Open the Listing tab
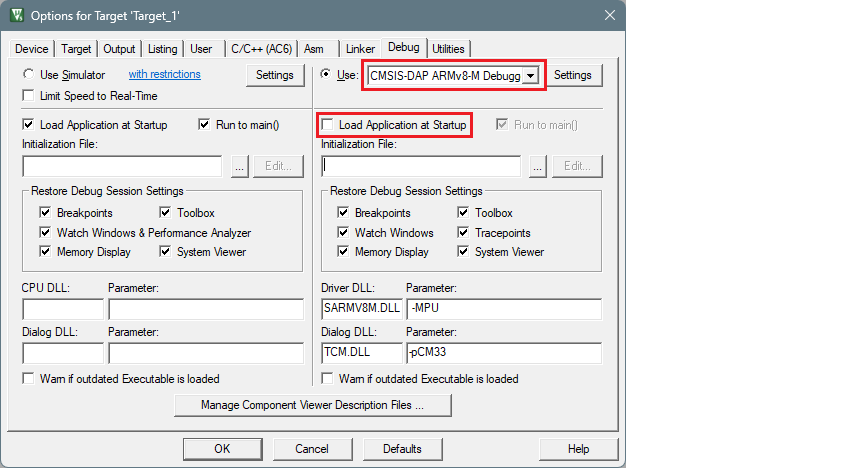 click(x=162, y=49)
